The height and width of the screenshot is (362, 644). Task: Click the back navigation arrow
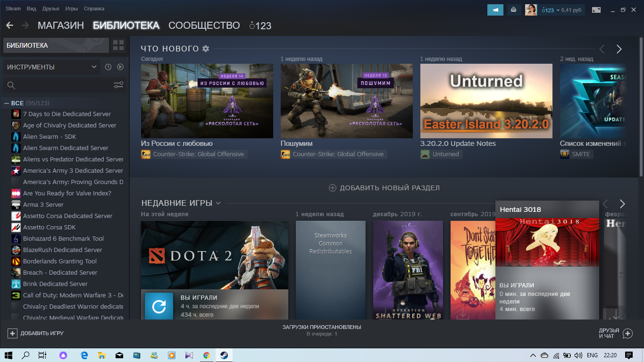[9, 25]
